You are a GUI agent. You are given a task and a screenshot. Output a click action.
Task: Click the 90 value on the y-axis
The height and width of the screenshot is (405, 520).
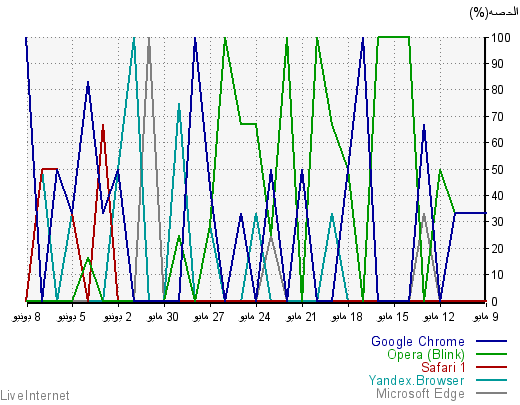497,64
